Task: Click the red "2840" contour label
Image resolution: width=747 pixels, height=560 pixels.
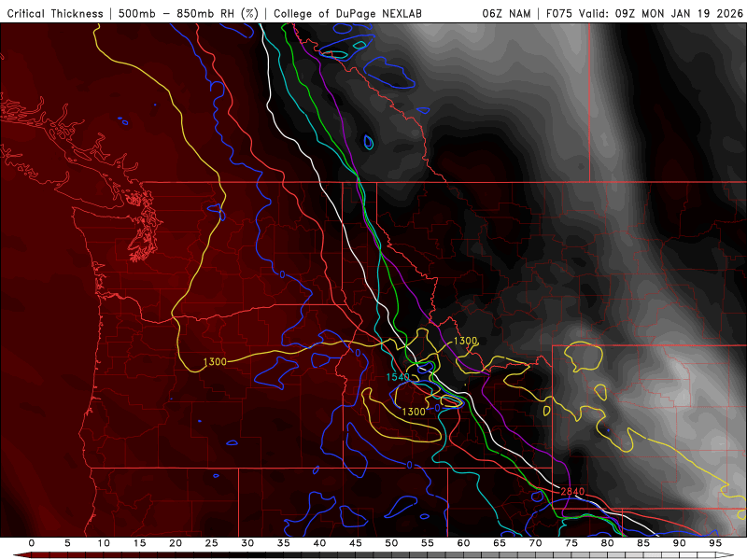Action: click(572, 492)
